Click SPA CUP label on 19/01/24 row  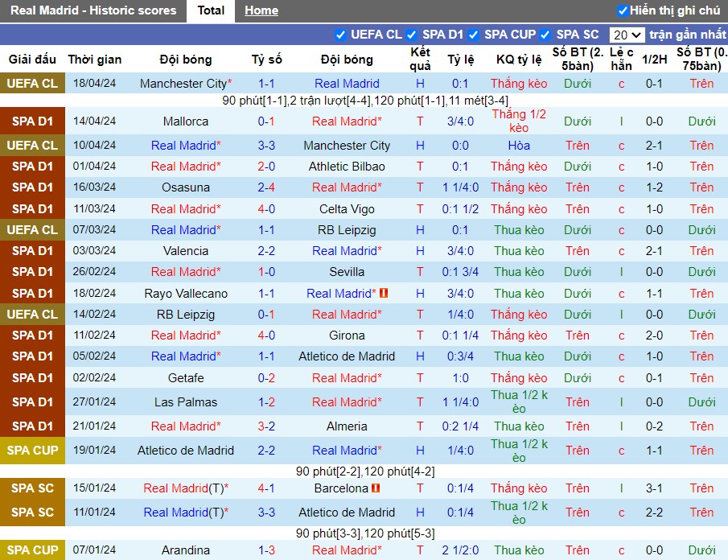(x=32, y=451)
